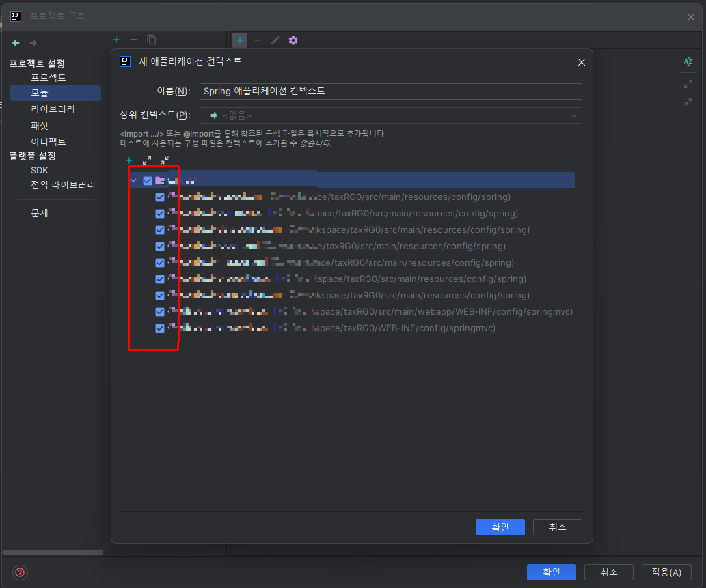Select 전역 라이브러리 in the sidebar
Screen dimensions: 706x588
coord(63,185)
